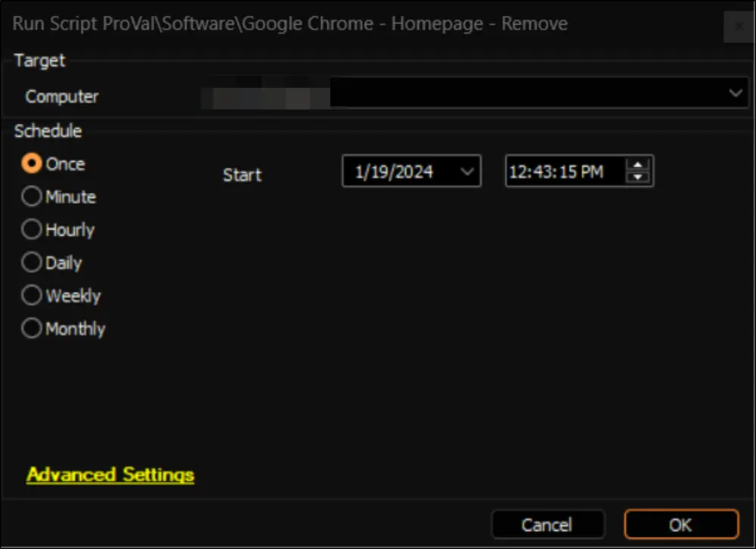The height and width of the screenshot is (549, 756).
Task: Choose the Minute schedule radio button
Action: coord(31,197)
